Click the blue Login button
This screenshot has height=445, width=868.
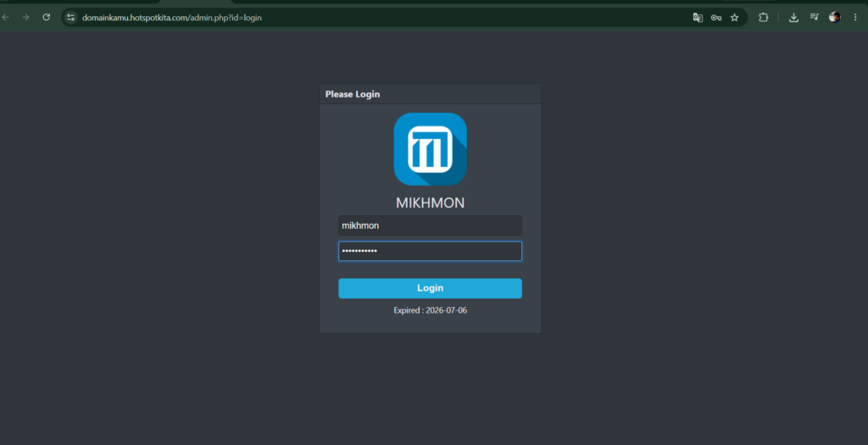coord(430,288)
